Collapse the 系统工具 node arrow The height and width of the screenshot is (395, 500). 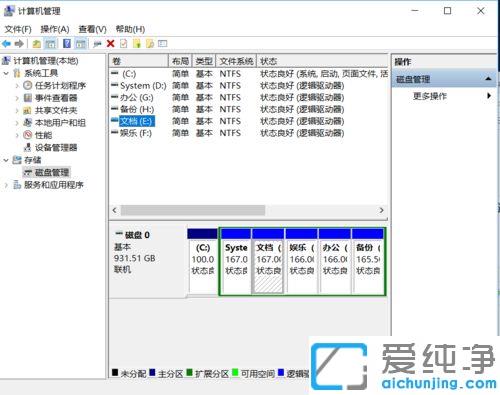pyautogui.click(x=6, y=73)
